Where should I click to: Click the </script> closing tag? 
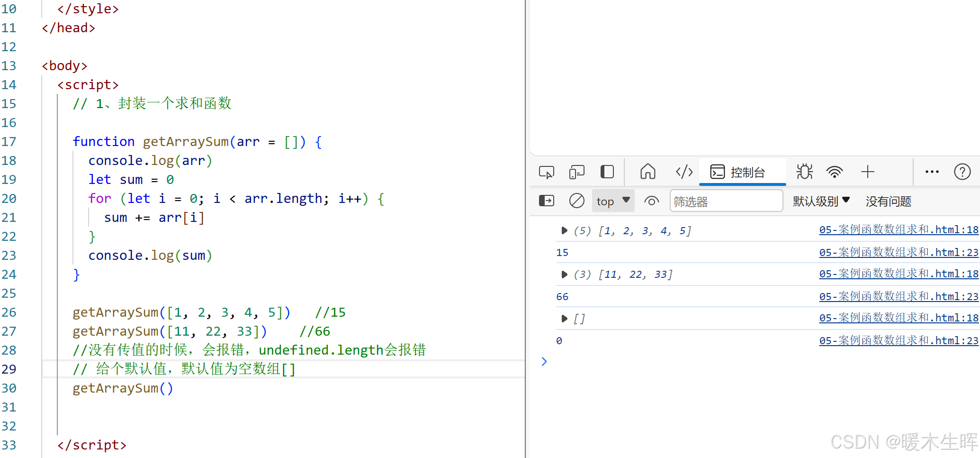[x=91, y=445]
